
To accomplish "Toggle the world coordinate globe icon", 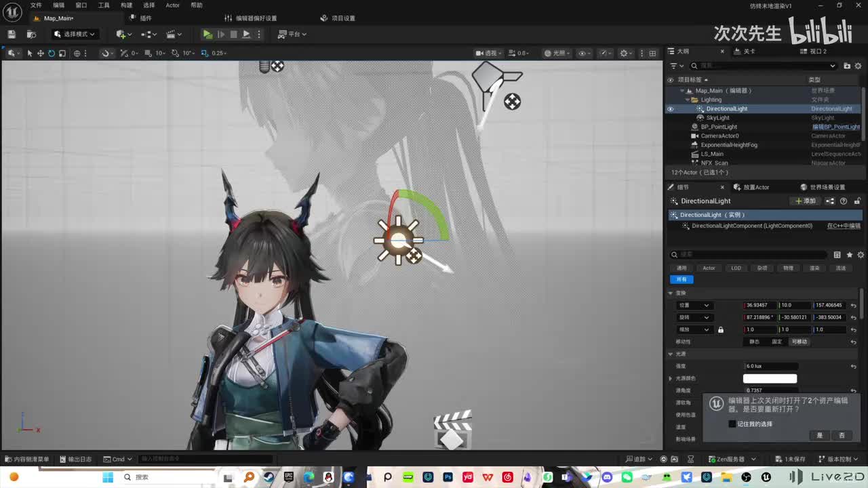I will 77,53.
